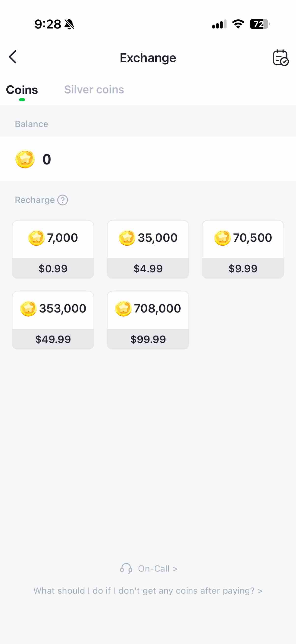The width and height of the screenshot is (296, 644).
Task: Tap the headset On-Call icon
Action: point(126,569)
